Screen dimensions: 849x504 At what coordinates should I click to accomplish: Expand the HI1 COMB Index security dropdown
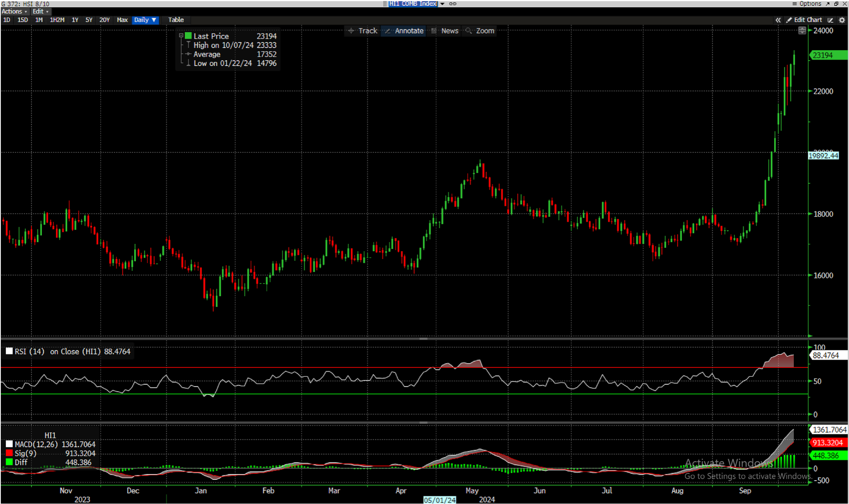tap(442, 4)
